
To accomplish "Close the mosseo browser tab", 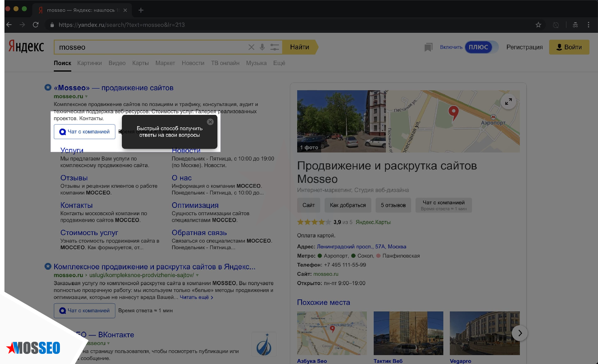I will pyautogui.click(x=125, y=10).
